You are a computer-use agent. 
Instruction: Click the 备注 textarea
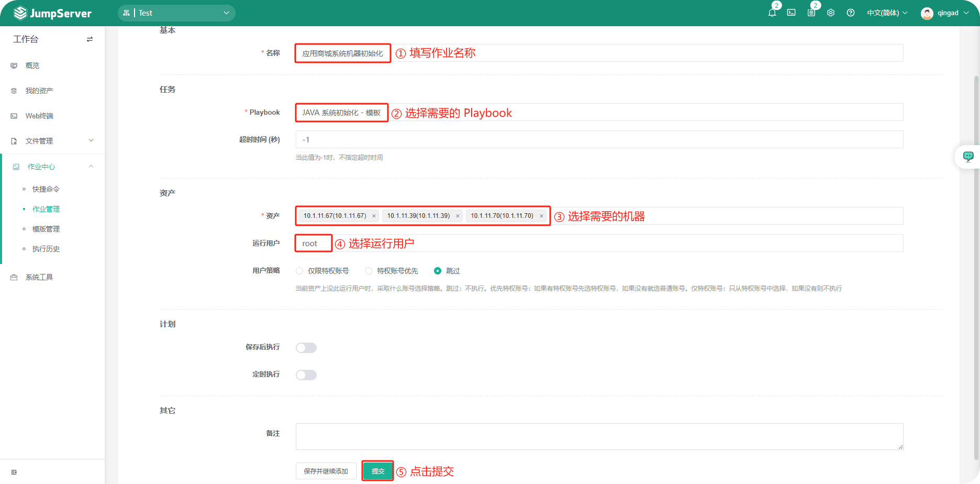pyautogui.click(x=599, y=436)
